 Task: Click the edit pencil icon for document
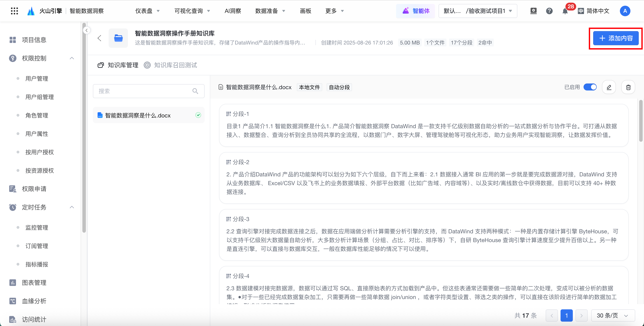(609, 87)
